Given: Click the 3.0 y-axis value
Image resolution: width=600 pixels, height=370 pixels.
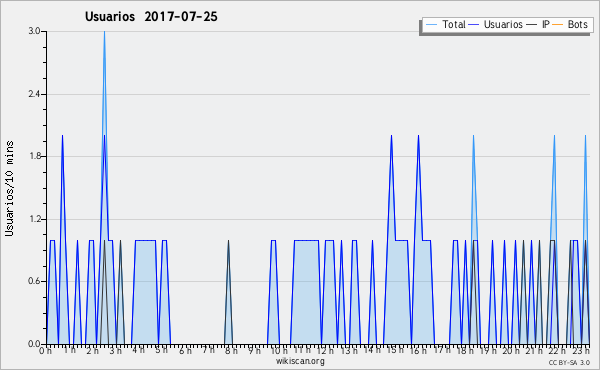Looking at the screenshot, I should pyautogui.click(x=34, y=31).
